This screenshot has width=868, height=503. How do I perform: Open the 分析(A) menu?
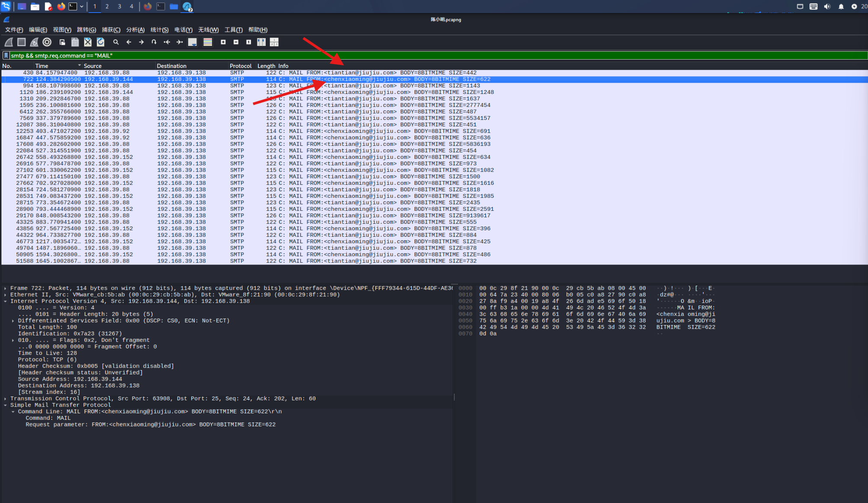point(135,30)
